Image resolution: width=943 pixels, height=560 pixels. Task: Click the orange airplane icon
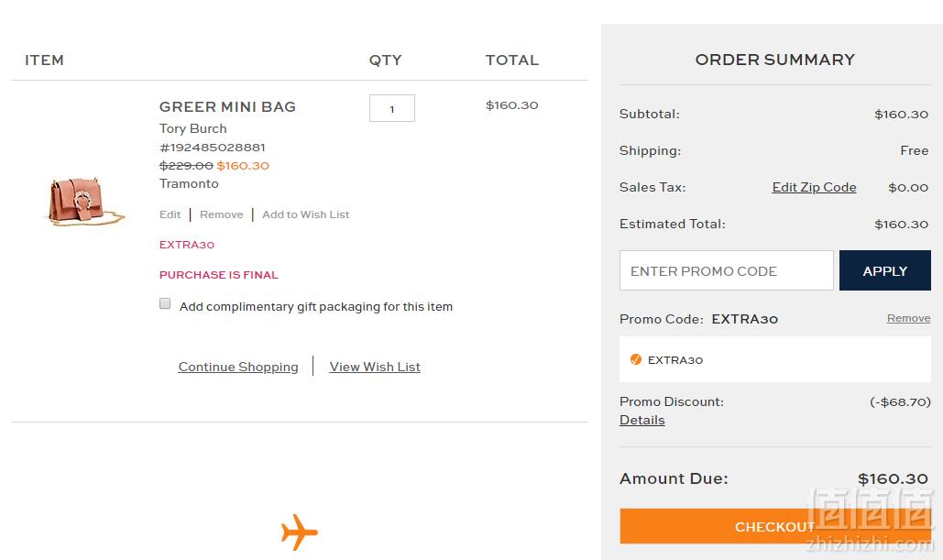pyautogui.click(x=299, y=532)
